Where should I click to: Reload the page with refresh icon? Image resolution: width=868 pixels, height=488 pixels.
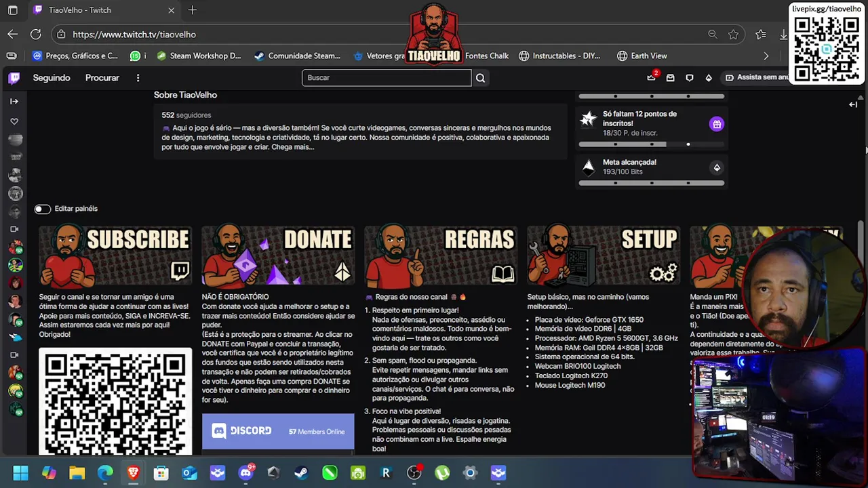[36, 34]
